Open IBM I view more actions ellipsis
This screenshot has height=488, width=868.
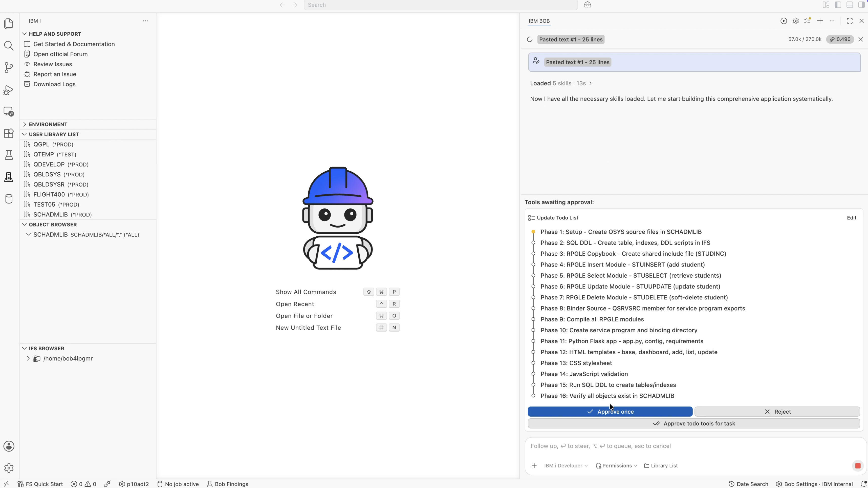coord(145,21)
